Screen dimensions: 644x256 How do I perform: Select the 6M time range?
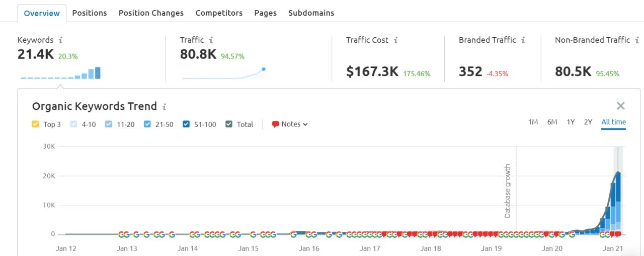tap(552, 122)
